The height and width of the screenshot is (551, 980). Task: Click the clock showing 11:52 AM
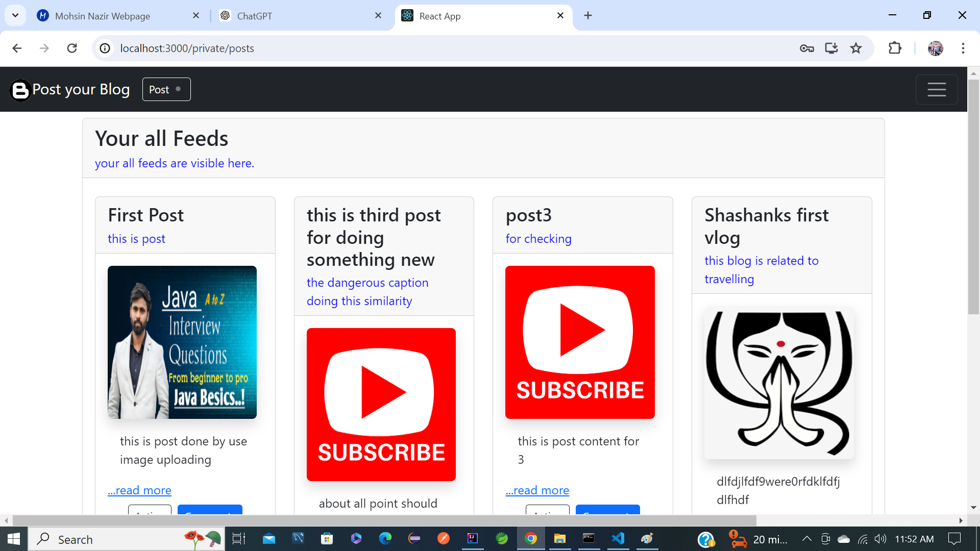[x=915, y=539]
